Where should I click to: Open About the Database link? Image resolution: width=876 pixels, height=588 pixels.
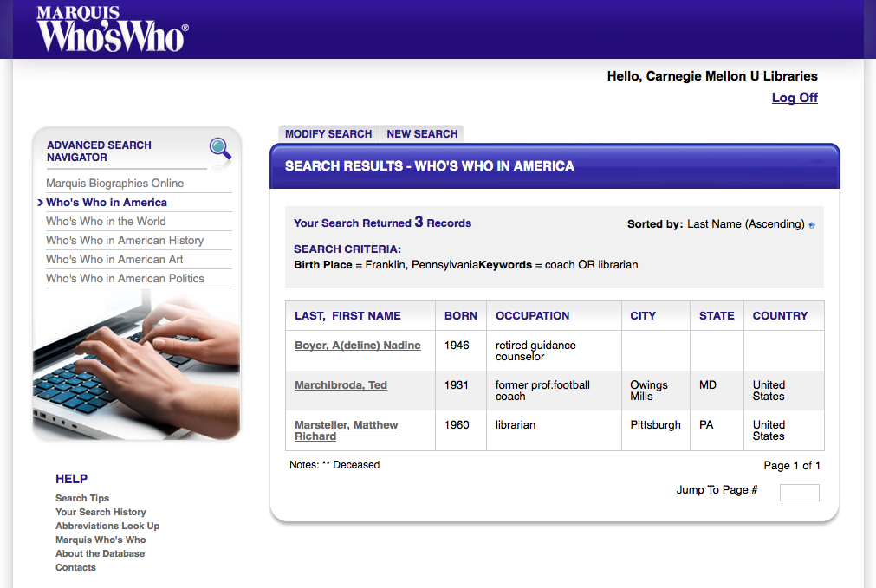(x=100, y=554)
